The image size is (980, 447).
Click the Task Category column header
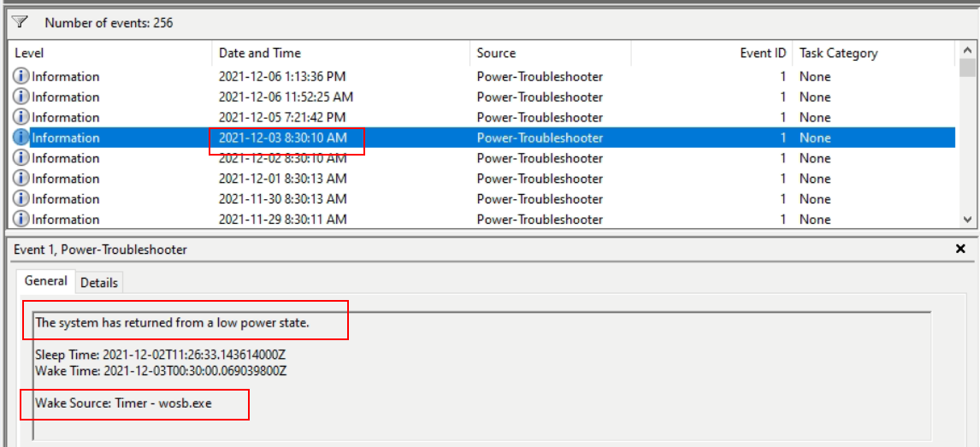(838, 53)
